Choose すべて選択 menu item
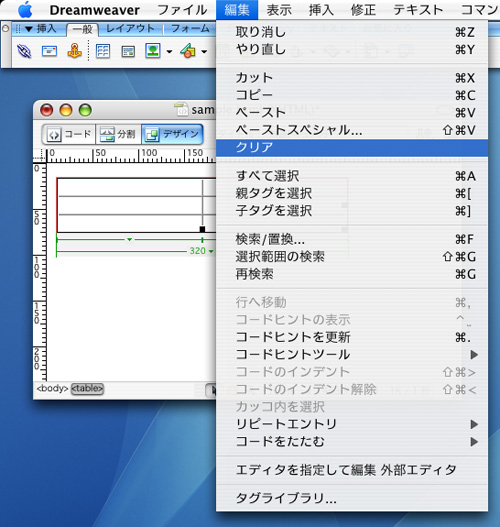 tap(352, 176)
